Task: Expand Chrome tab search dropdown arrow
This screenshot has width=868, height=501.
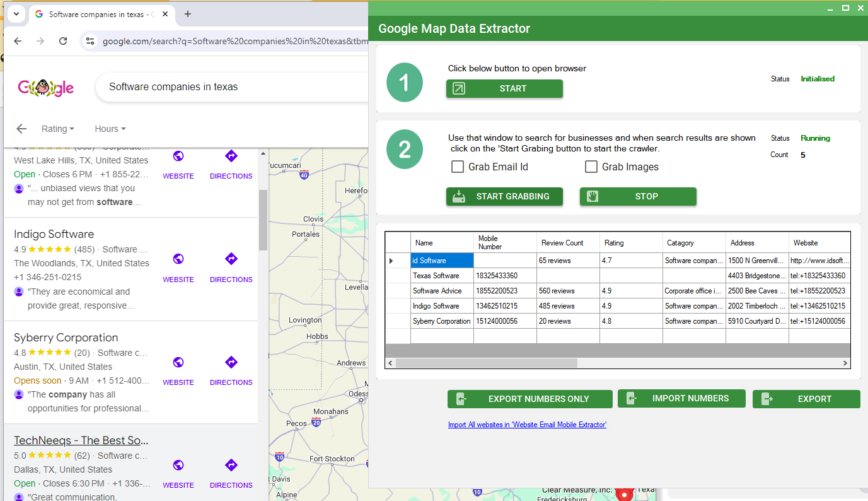Action: [16, 14]
